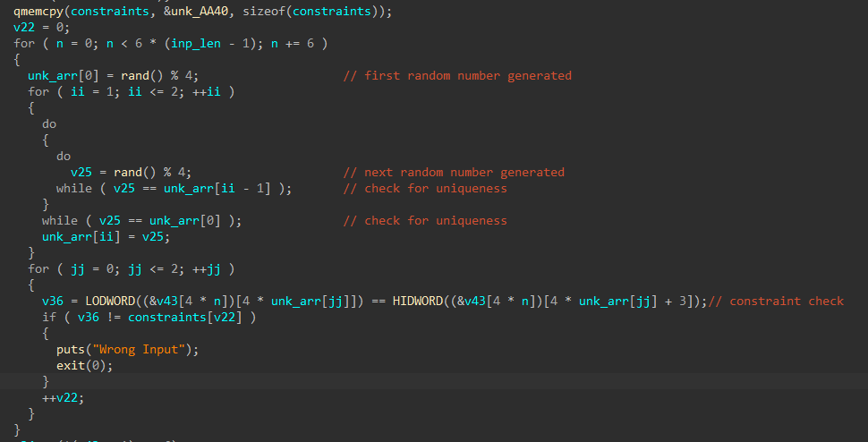Click the ii variable in inner for loop

pyautogui.click(x=78, y=91)
